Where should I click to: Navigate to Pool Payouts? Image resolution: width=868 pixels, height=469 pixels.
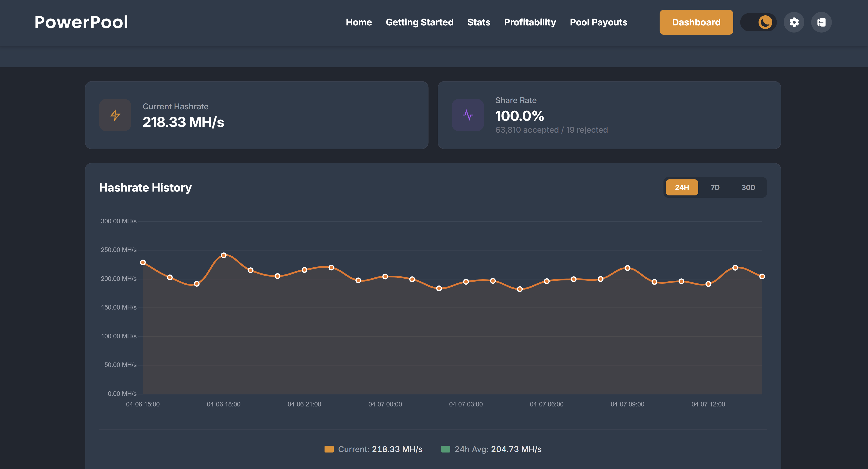[x=598, y=22]
